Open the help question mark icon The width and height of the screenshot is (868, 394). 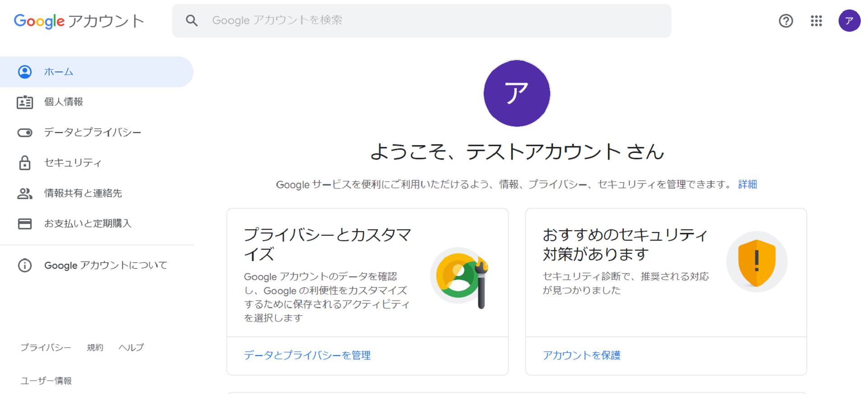pos(786,21)
